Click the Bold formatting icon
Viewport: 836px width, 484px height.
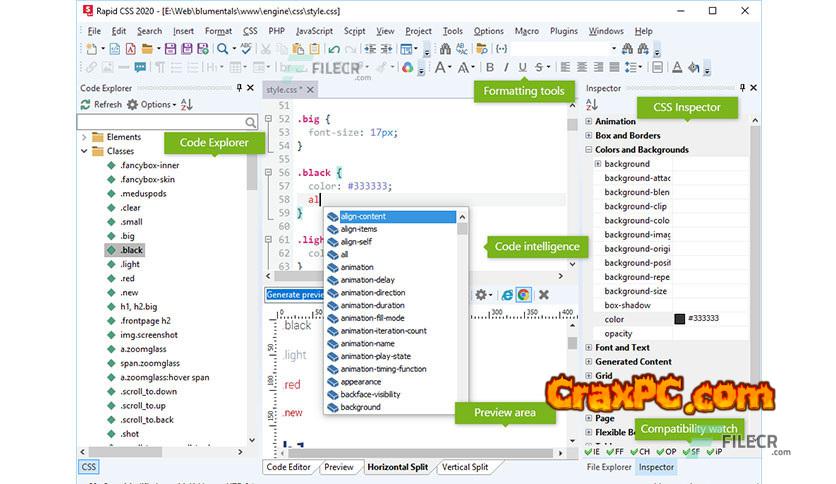pos(490,68)
